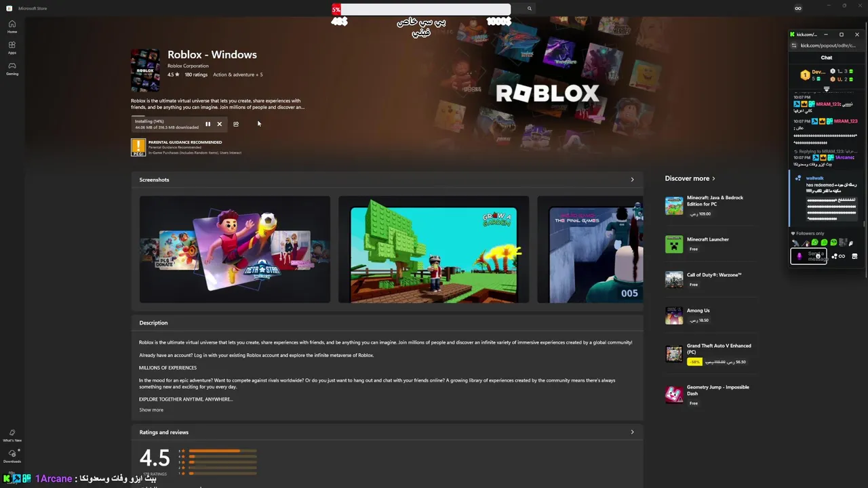Click the Send a message field
Viewport: 868px width, 488px height.
808,256
